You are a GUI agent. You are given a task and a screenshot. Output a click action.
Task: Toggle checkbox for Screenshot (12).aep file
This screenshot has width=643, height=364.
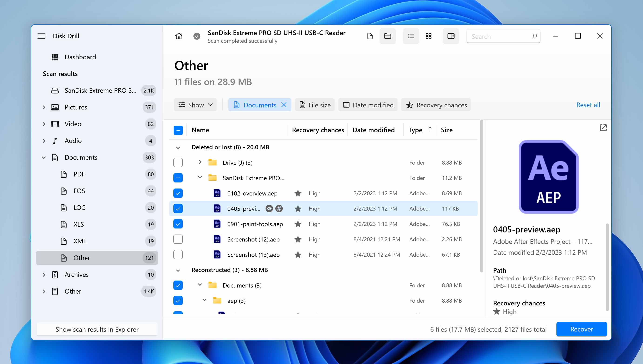pos(178,239)
